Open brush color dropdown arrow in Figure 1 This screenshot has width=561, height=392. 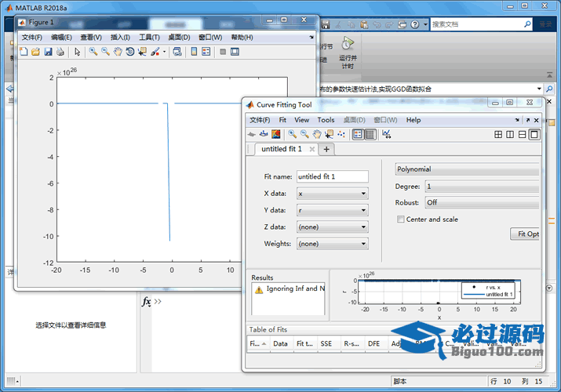pos(164,52)
